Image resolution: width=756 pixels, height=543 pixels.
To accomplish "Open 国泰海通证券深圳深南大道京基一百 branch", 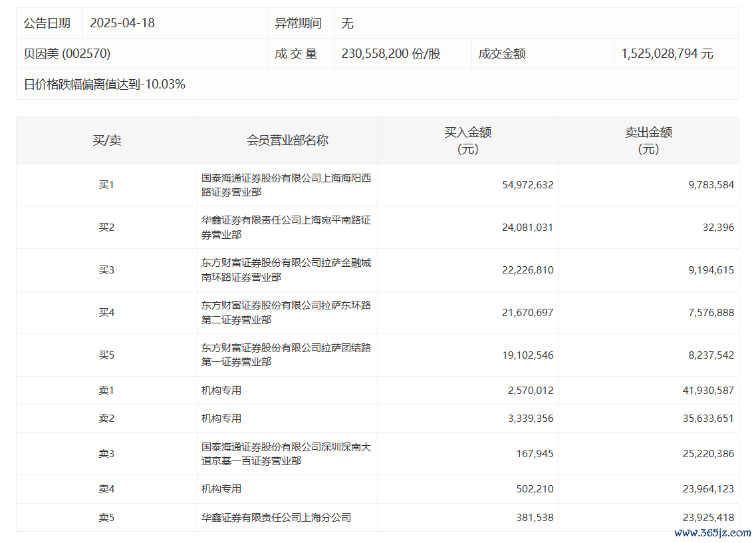I will click(286, 454).
